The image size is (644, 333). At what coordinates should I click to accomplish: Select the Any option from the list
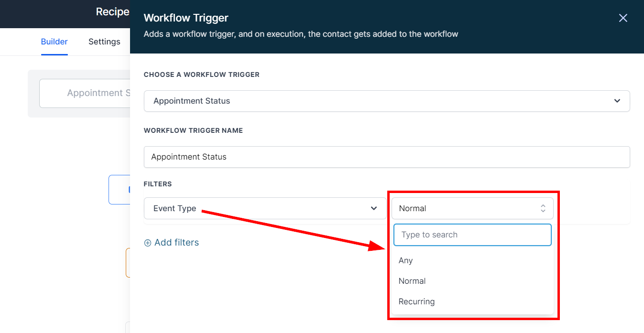406,260
